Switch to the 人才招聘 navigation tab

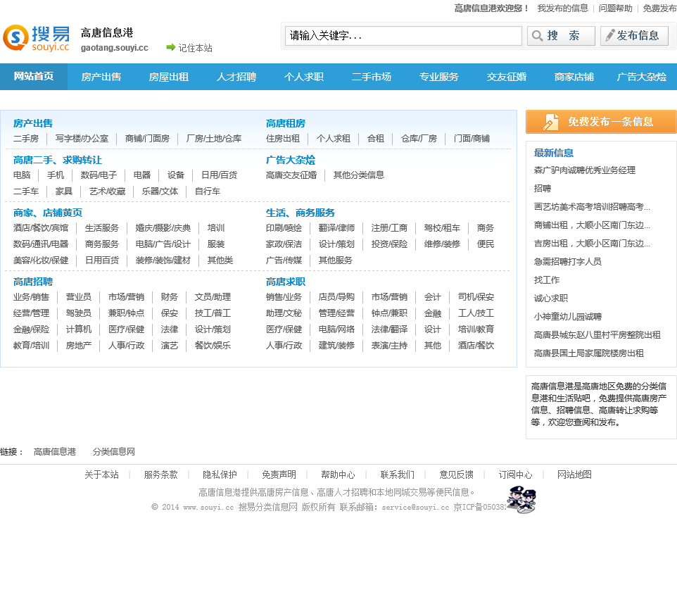coord(236,77)
